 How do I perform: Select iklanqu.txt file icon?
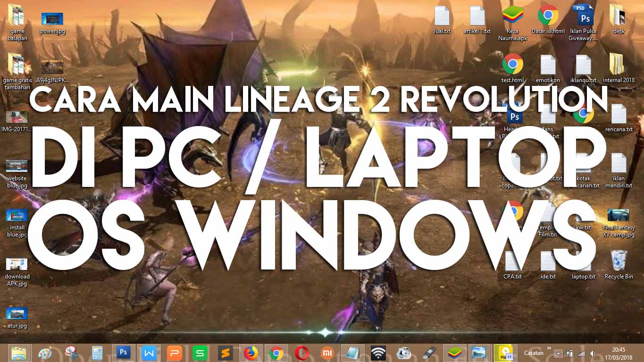(x=583, y=69)
